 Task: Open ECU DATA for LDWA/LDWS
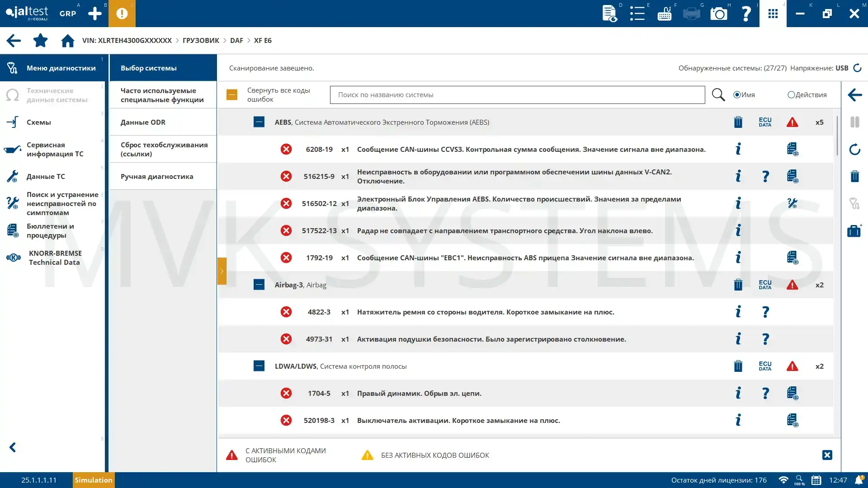tap(765, 366)
